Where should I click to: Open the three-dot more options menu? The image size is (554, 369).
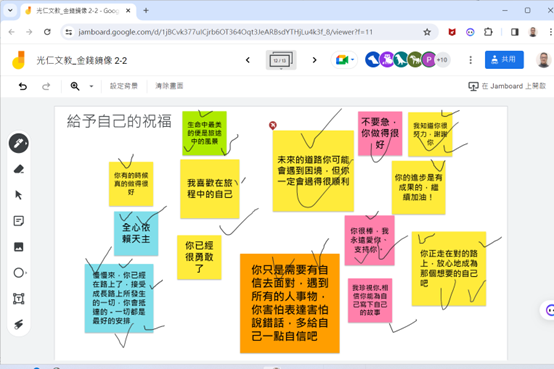coord(470,60)
